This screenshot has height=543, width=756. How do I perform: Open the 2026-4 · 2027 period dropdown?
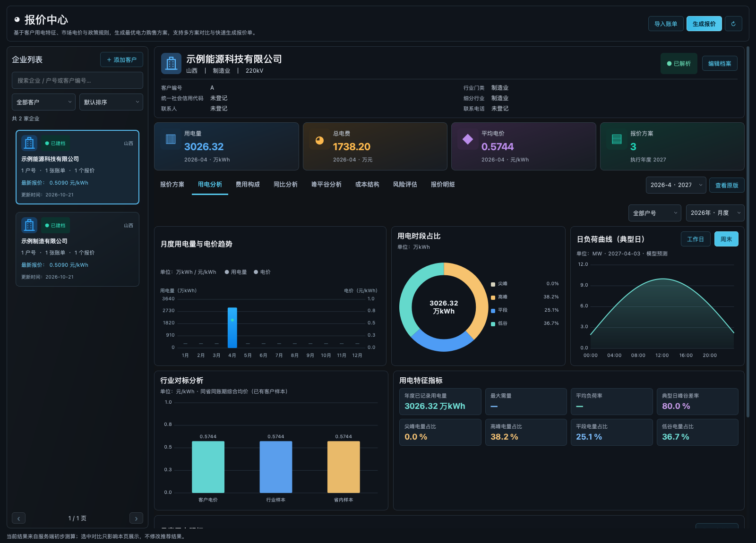676,185
